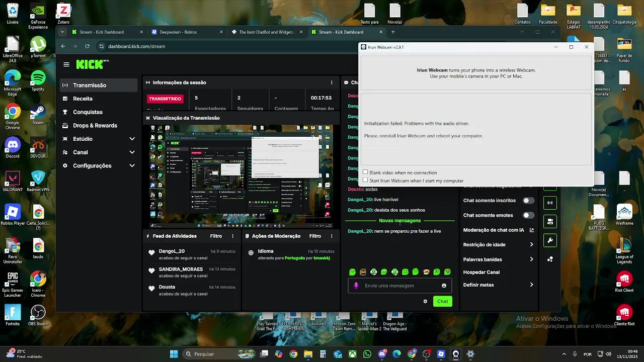Open the emoji picker in the message box
This screenshot has height=362, width=644.
pyautogui.click(x=444, y=286)
